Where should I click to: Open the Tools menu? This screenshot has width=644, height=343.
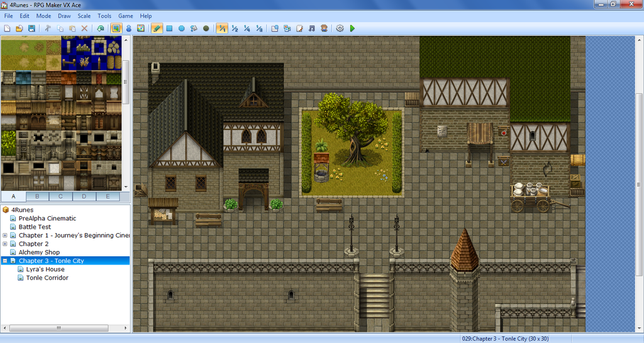click(x=104, y=16)
